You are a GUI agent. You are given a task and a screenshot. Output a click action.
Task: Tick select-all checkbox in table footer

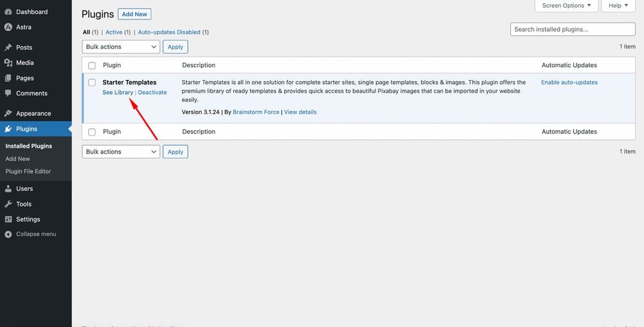click(x=92, y=132)
